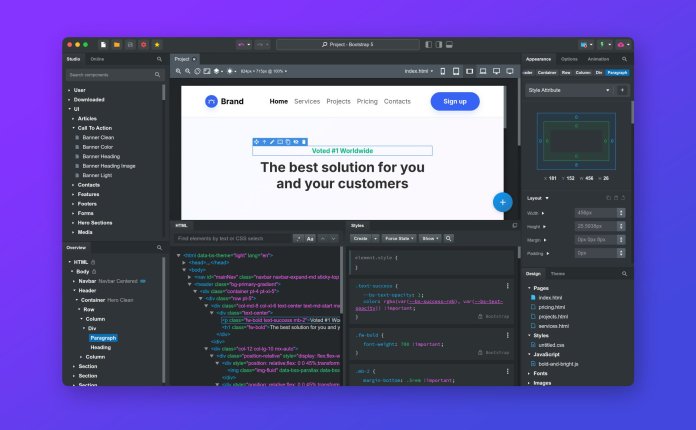Pop out the Styles panel icon
696x430 pixels.
click(514, 225)
